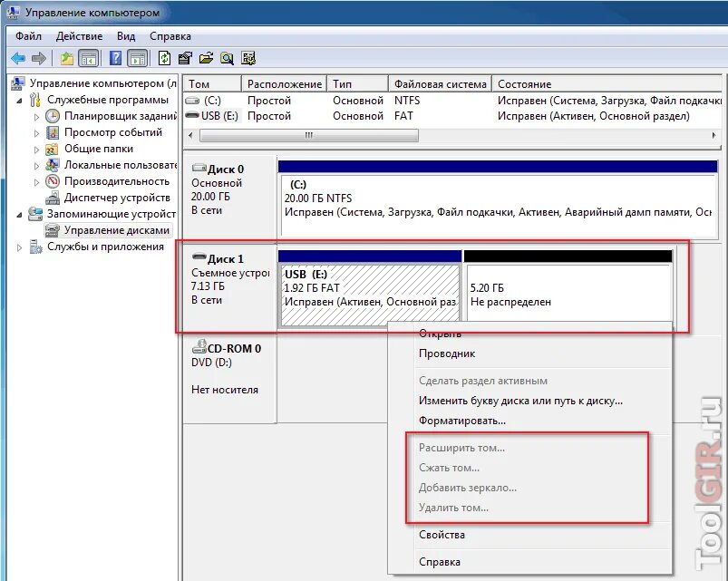Click the Локальные пользователи users icon
Viewport: 728px width, 581px height.
tap(52, 165)
